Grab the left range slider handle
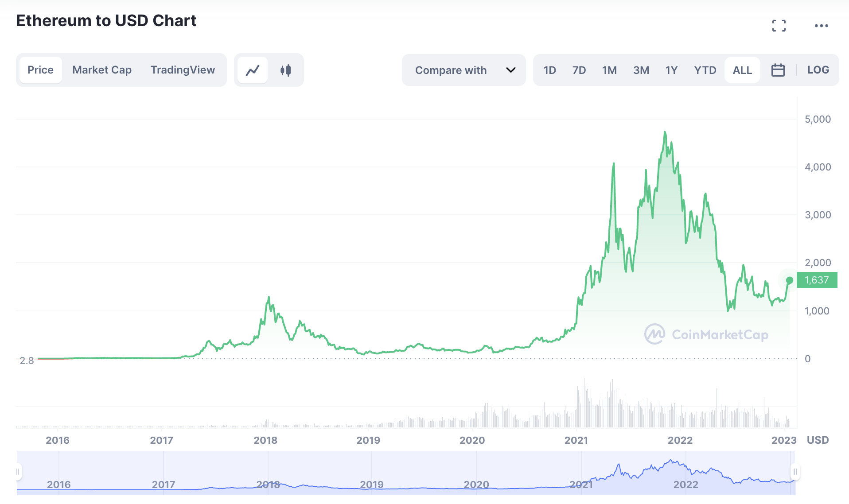The width and height of the screenshot is (849, 504). 17,472
